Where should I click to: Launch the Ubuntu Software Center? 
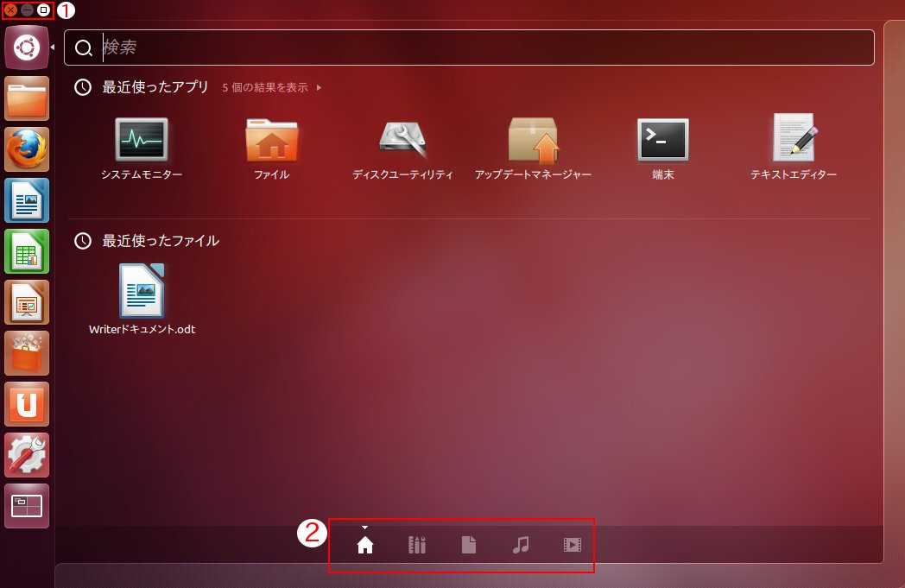pyautogui.click(x=26, y=353)
